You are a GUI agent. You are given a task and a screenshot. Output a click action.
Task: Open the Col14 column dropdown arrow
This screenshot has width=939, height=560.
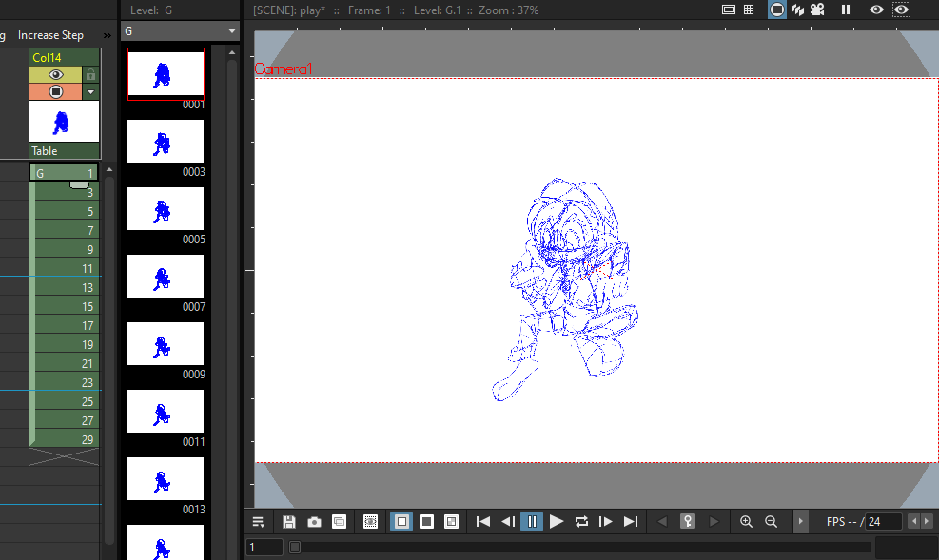click(x=90, y=91)
